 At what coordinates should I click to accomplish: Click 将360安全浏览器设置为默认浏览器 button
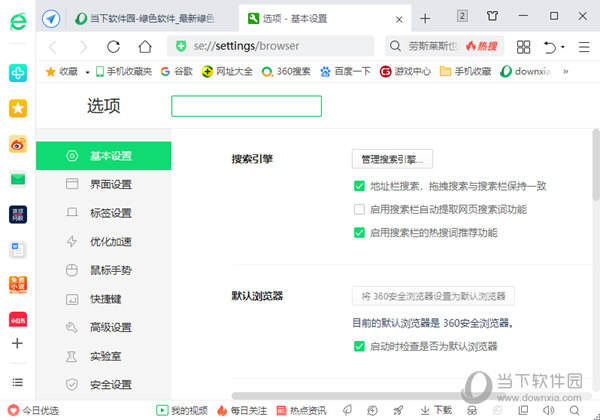pyautogui.click(x=433, y=296)
